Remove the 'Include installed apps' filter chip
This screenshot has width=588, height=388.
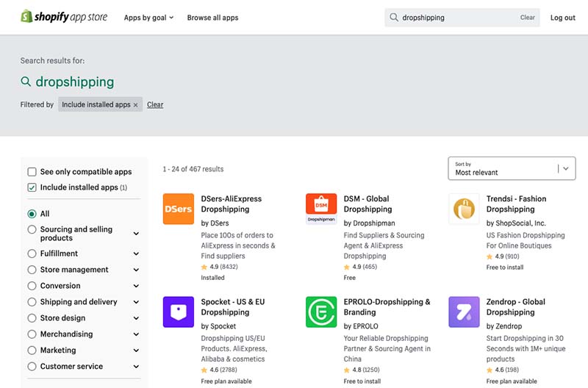click(136, 105)
